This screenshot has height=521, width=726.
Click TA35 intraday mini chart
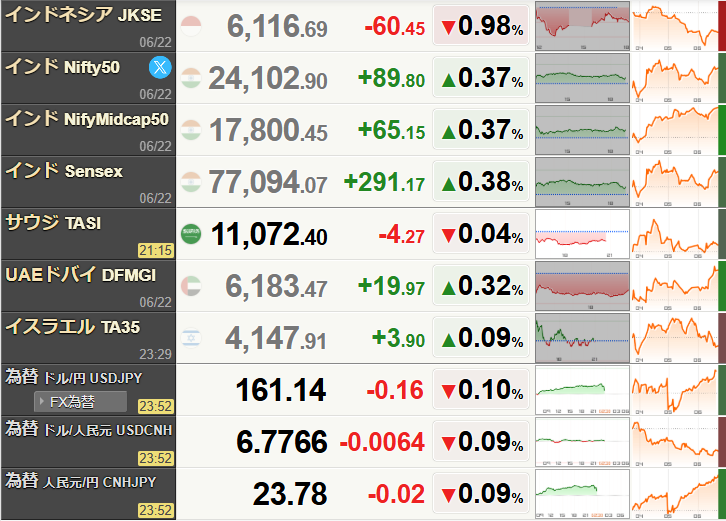pyautogui.click(x=582, y=338)
